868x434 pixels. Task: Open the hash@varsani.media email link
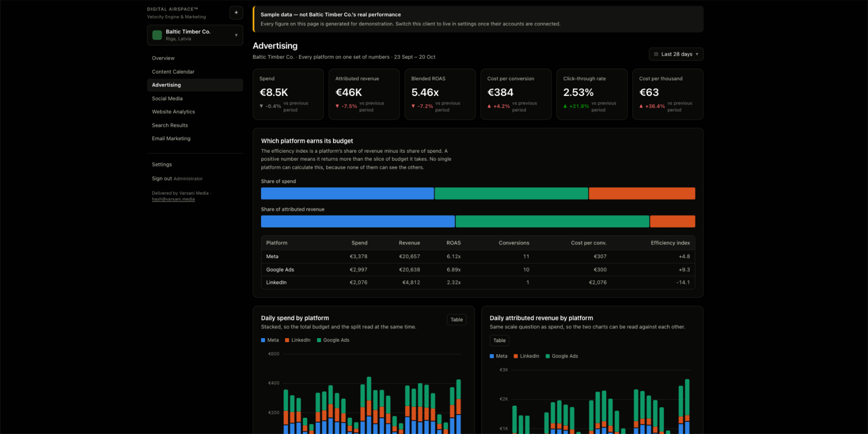point(173,199)
